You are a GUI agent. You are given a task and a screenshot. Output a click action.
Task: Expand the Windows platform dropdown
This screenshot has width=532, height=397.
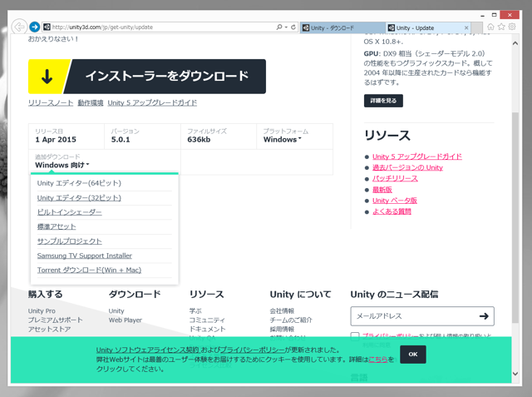point(283,140)
